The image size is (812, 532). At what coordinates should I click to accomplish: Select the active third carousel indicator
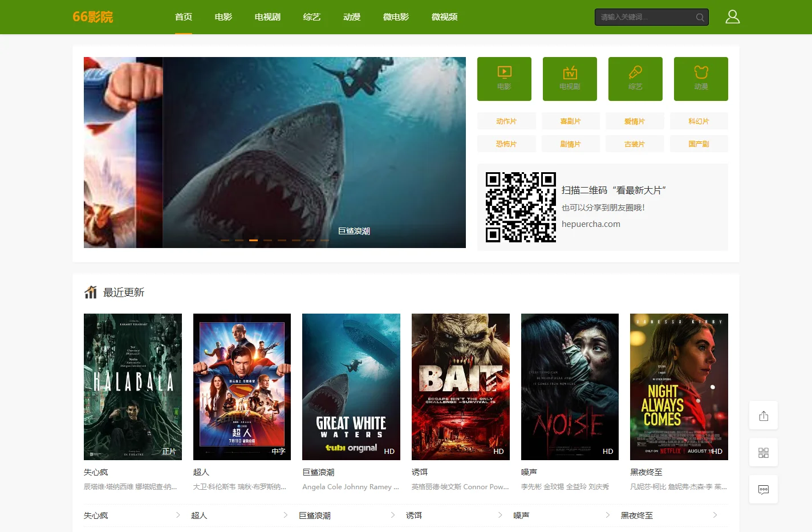tap(253, 240)
